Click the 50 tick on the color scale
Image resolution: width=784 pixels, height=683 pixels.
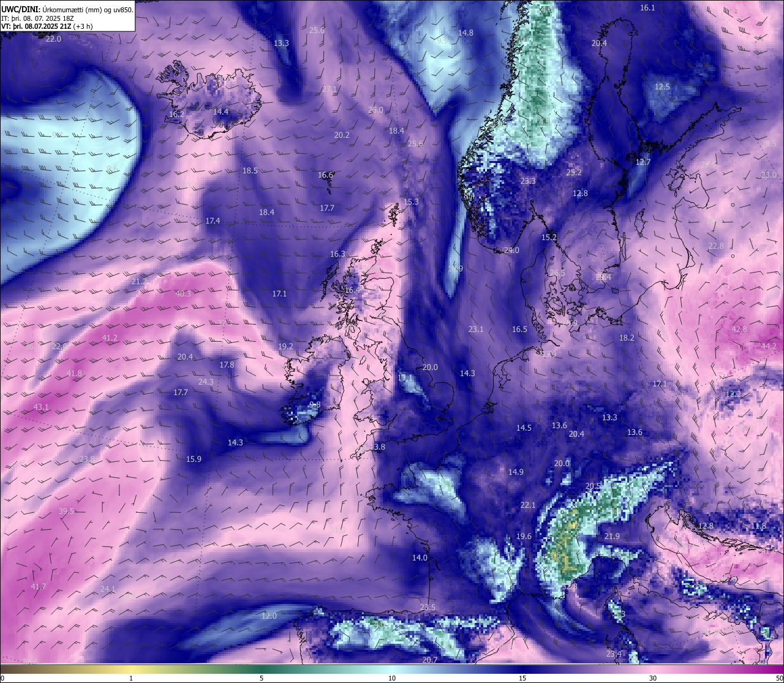coord(778,678)
